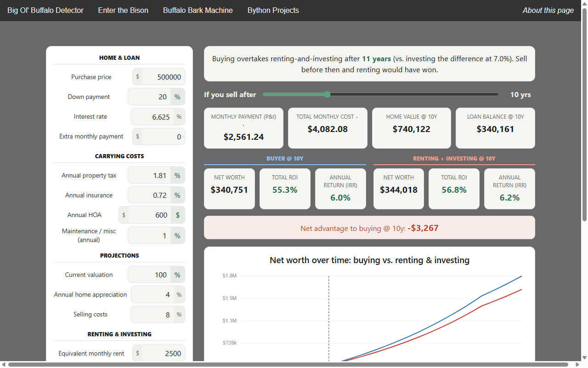Screen dimensions: 588x368
Task: Click scrollbar down arrow
Action: 584,358
